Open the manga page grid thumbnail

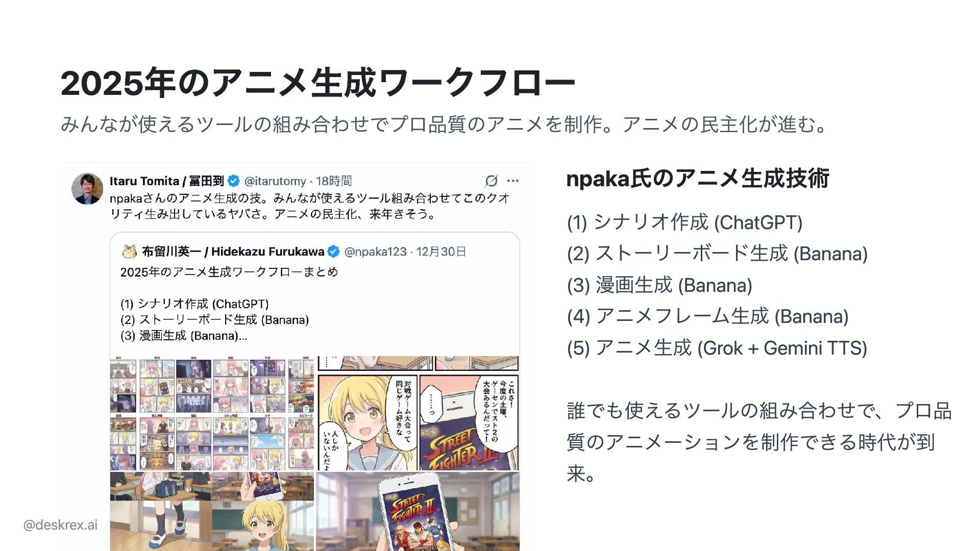point(212,413)
